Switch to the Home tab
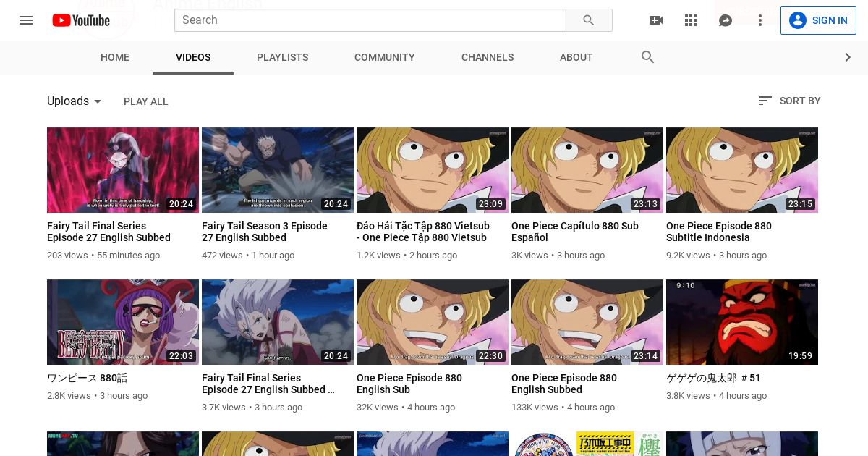Screen dimensions: 868x456 [x=115, y=57]
